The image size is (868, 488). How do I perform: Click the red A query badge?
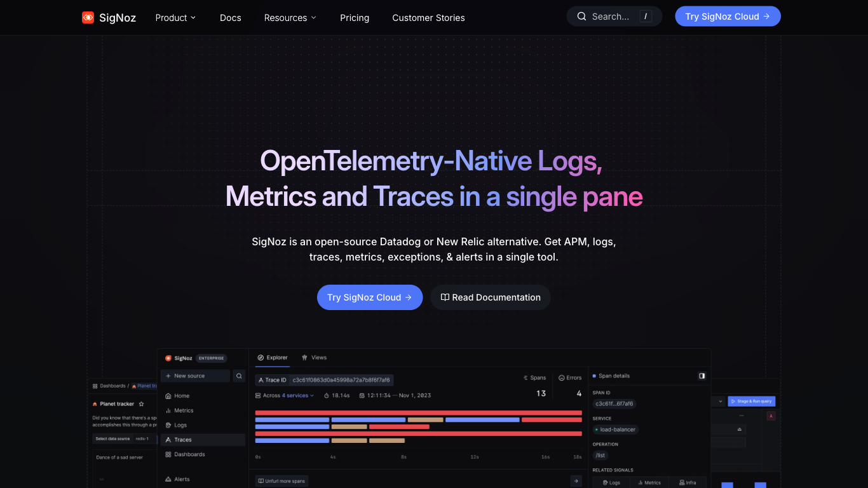pyautogui.click(x=771, y=416)
